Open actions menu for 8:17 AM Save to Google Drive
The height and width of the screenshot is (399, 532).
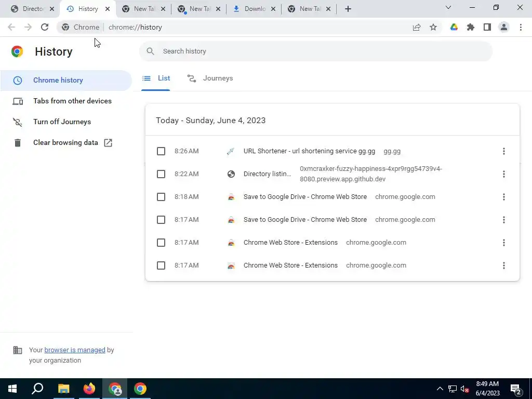(x=504, y=220)
